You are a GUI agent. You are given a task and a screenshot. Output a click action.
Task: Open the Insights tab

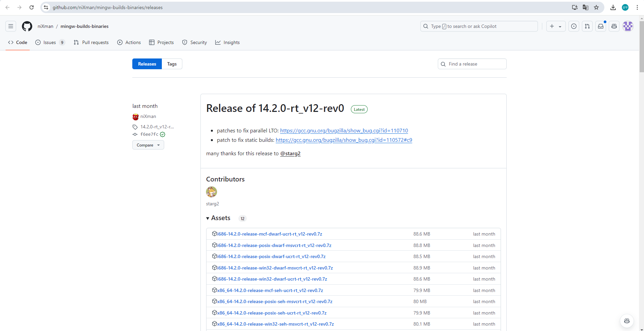point(227,42)
